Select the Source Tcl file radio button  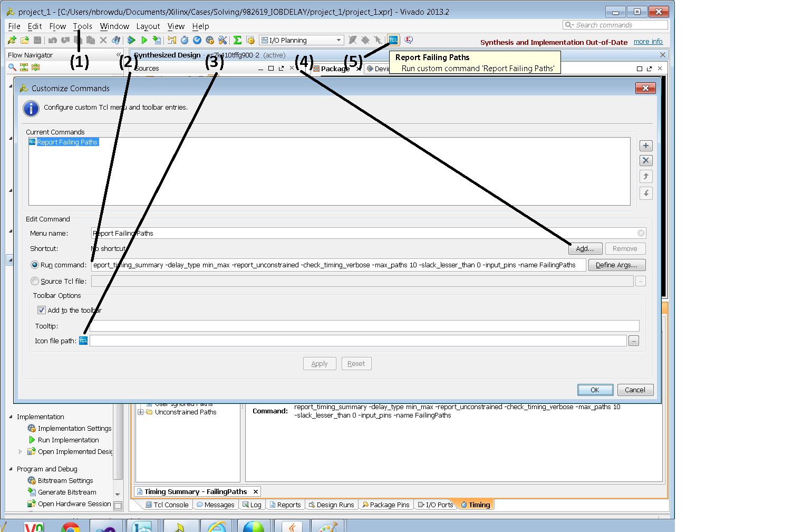[35, 281]
